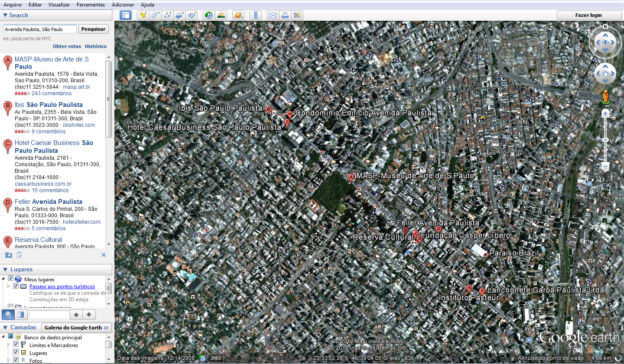Toggle the Fotos layer checkbox
This screenshot has width=624, height=364.
point(16,360)
